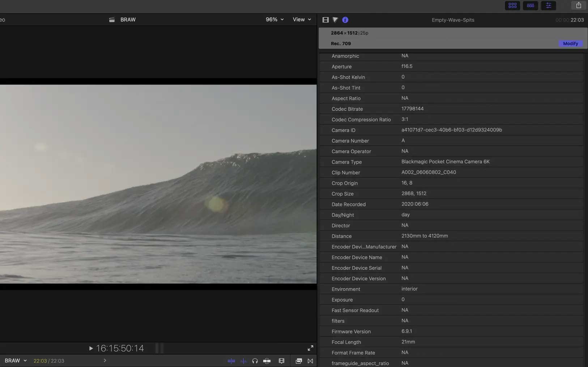588x367 pixels.
Task: Expand the BRAW metadata view dropdown
Action: [16, 360]
